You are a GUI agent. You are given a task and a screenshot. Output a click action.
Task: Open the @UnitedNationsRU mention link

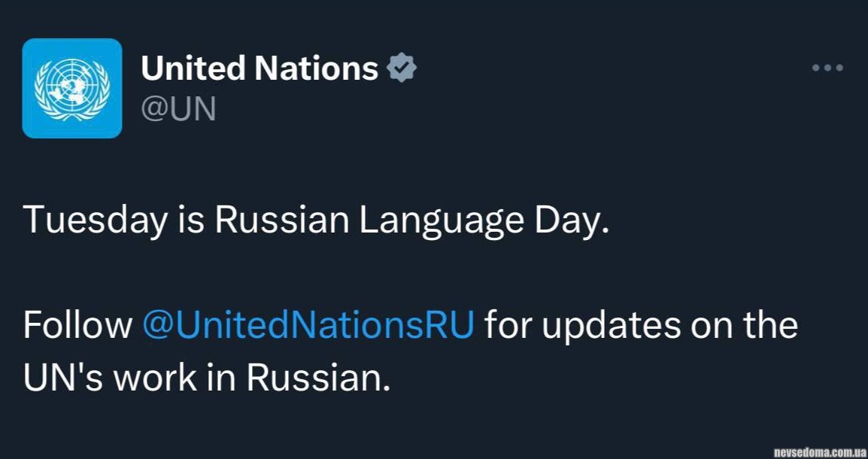[x=308, y=326]
